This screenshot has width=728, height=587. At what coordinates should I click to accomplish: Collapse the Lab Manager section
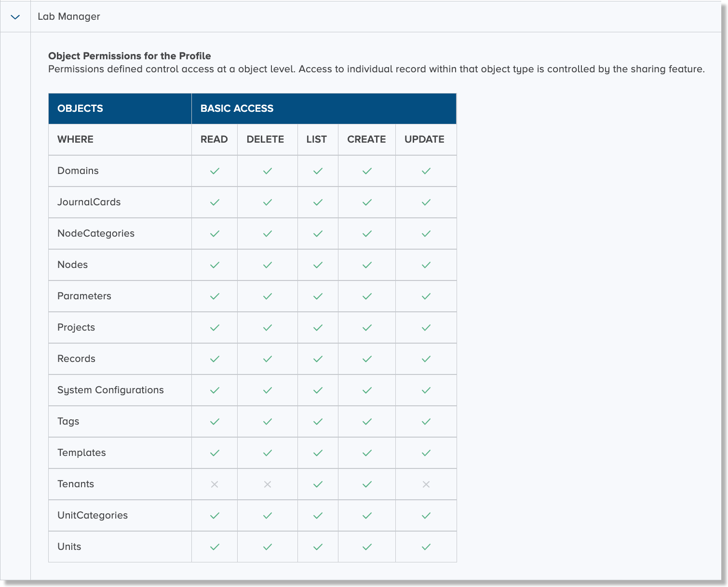15,16
